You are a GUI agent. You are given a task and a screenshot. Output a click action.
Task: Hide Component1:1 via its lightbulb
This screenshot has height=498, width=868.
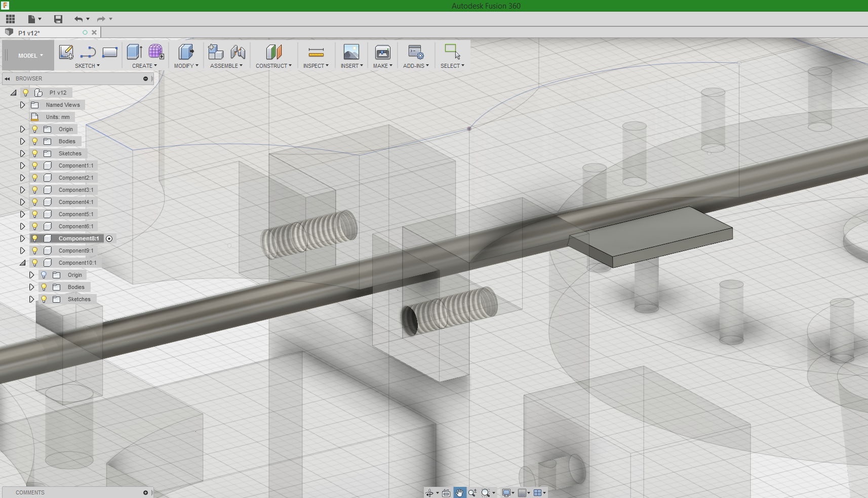[34, 165]
